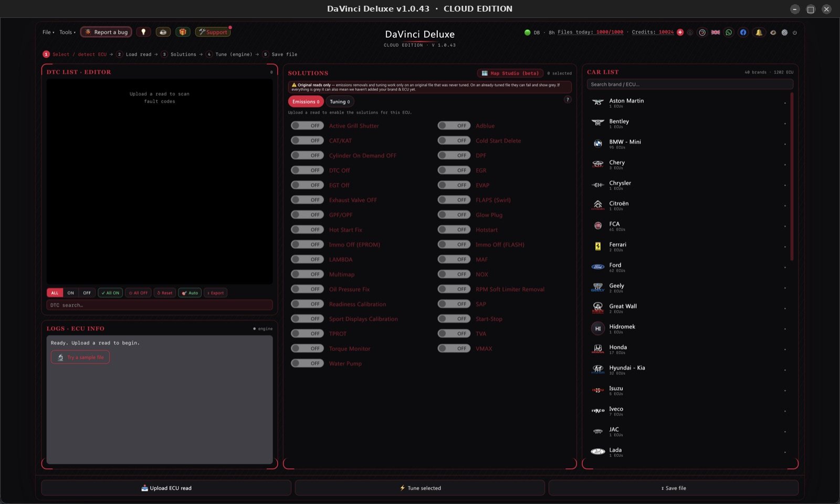This screenshot has width=840, height=504.
Task: Open the gauge icon before the flag
Action: click(702, 33)
